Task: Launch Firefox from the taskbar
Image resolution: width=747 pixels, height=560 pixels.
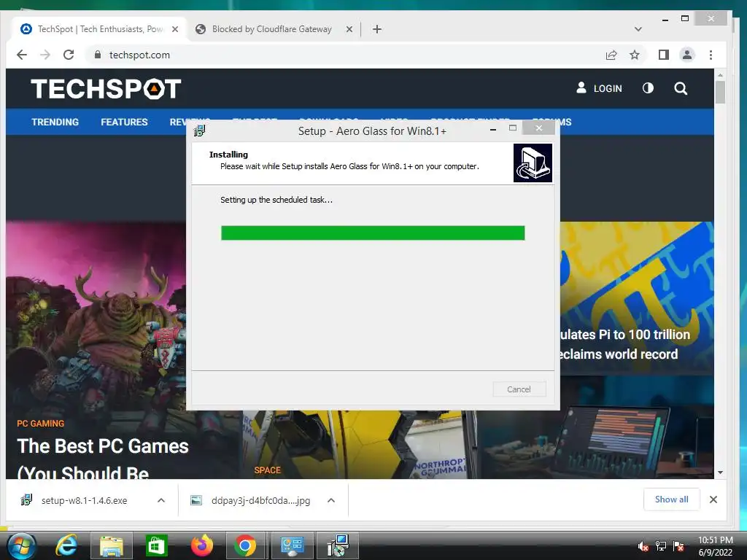Action: 201,545
